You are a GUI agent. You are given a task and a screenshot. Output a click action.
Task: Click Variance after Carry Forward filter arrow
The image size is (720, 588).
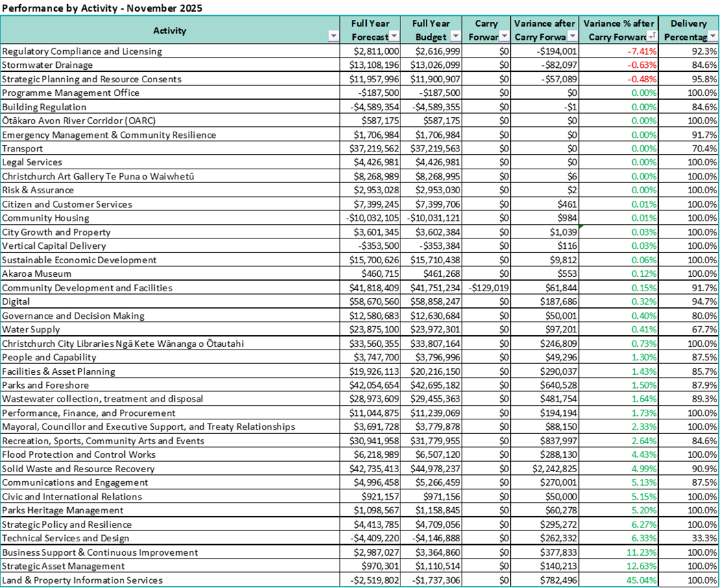tap(571, 37)
